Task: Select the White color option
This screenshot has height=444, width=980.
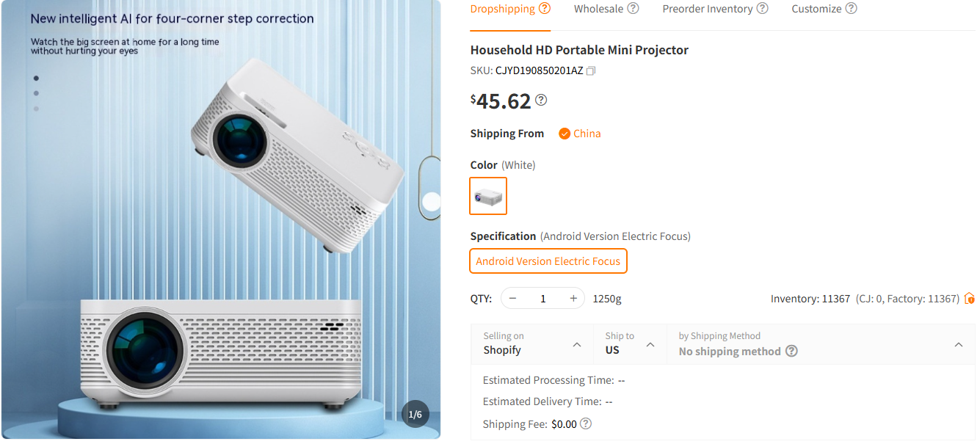Action: 488,195
